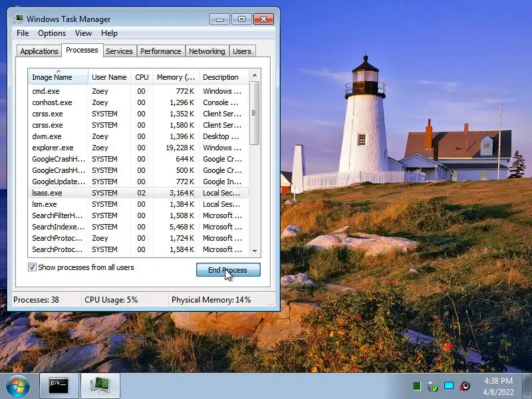
Task: Click the process list scroll down arrow
Action: pyautogui.click(x=255, y=251)
